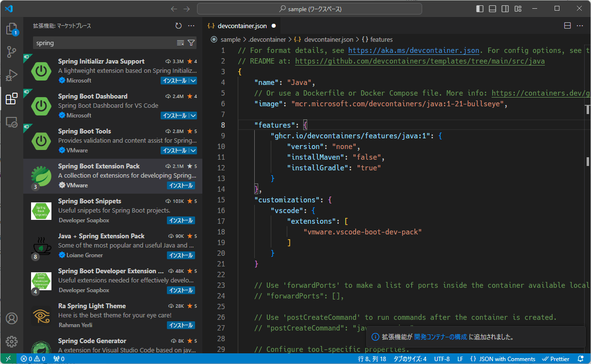Go forward in navigation history
The height and width of the screenshot is (364, 591).
point(187,9)
